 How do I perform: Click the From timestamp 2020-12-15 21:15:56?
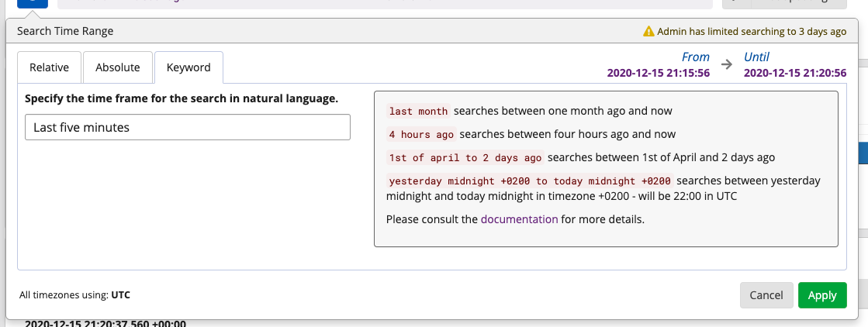659,74
